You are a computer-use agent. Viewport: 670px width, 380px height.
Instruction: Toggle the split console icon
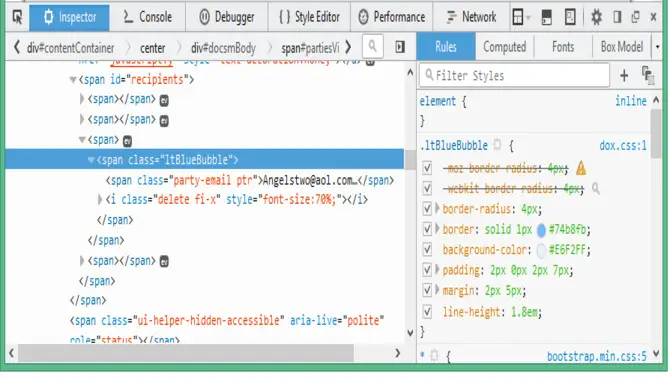pyautogui.click(x=547, y=17)
